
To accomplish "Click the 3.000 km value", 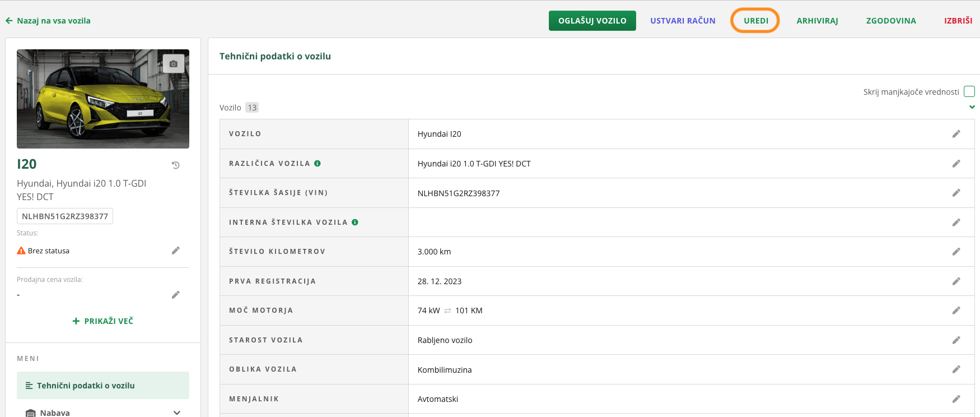I will point(434,252).
